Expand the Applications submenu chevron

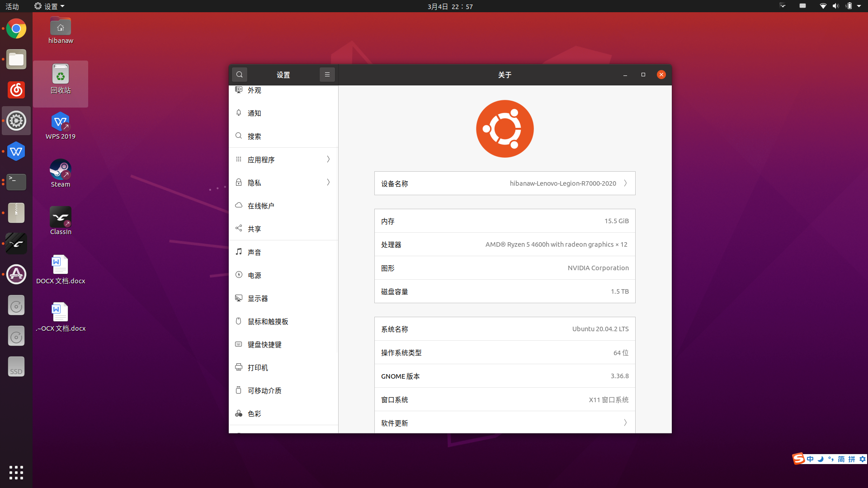[328, 160]
